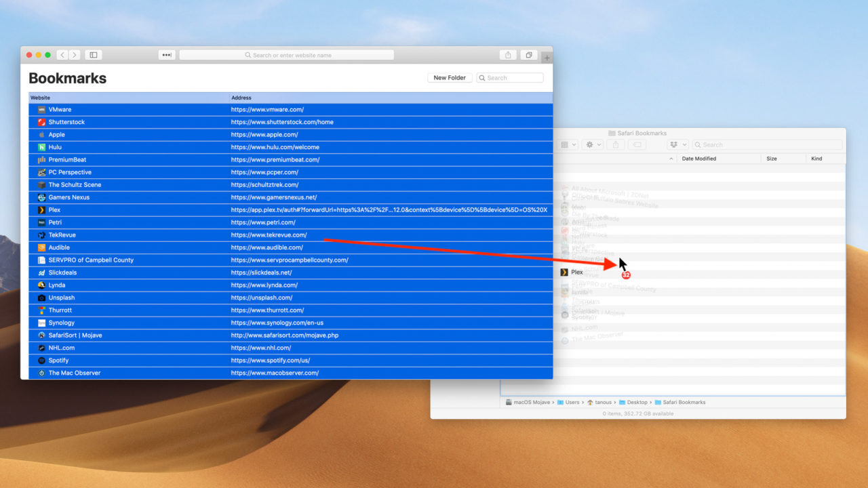The image size is (868, 488).
Task: Click the https://www.hulu.com/welcome address
Action: pyautogui.click(x=275, y=147)
